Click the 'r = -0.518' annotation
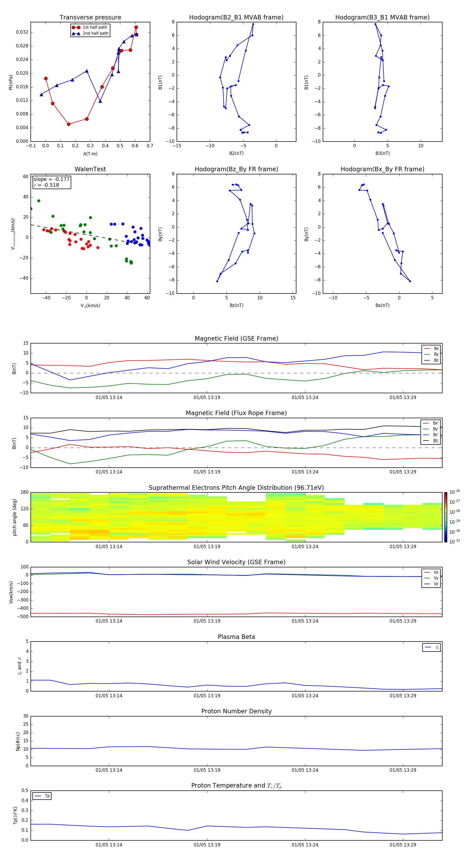473x868 pixels. point(47,185)
